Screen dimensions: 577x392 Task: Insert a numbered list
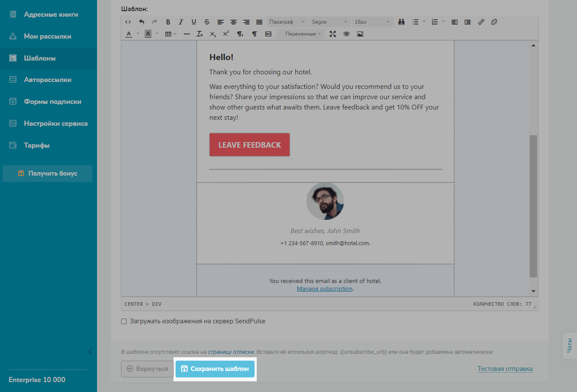(434, 22)
